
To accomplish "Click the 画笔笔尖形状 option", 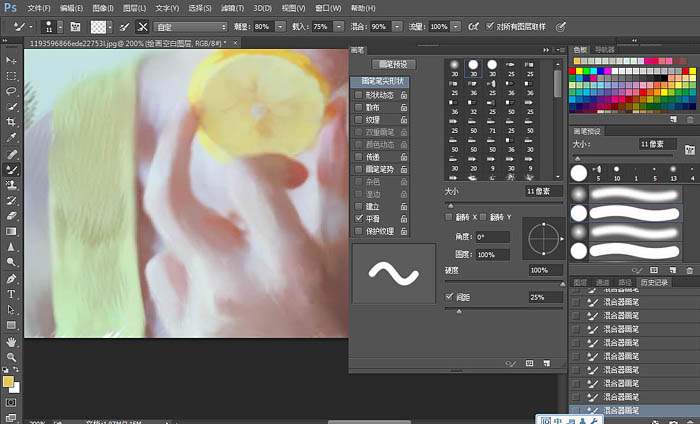I will pos(380,82).
